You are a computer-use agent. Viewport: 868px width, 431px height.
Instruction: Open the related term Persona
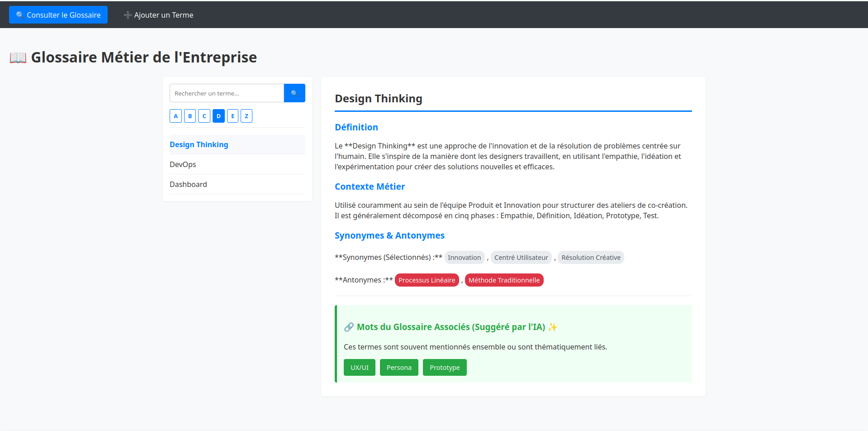point(399,368)
